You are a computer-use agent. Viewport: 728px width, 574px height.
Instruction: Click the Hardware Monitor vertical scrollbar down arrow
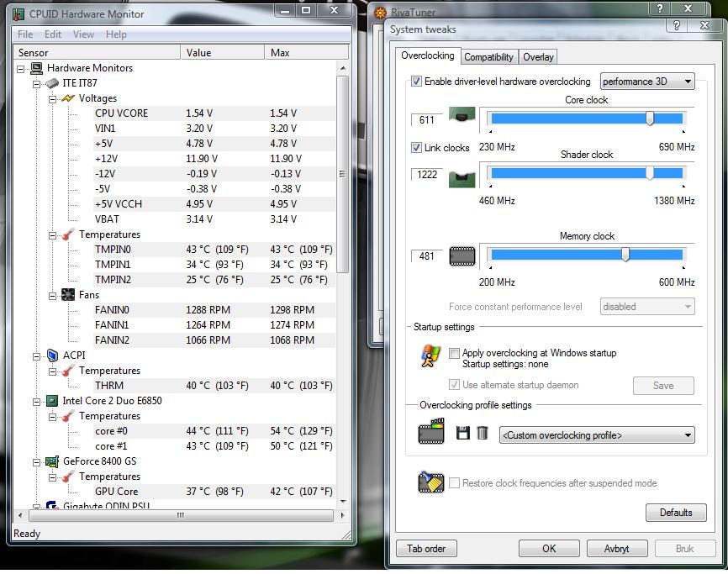click(343, 501)
